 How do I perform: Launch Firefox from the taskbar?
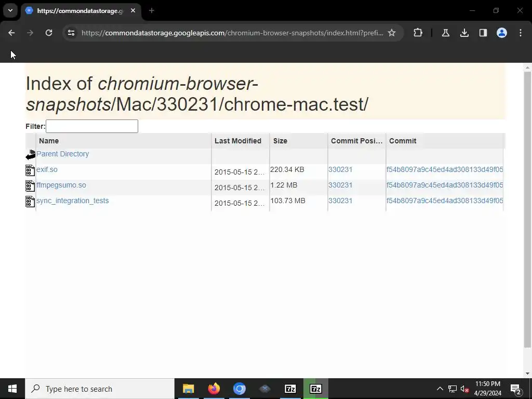pyautogui.click(x=214, y=389)
